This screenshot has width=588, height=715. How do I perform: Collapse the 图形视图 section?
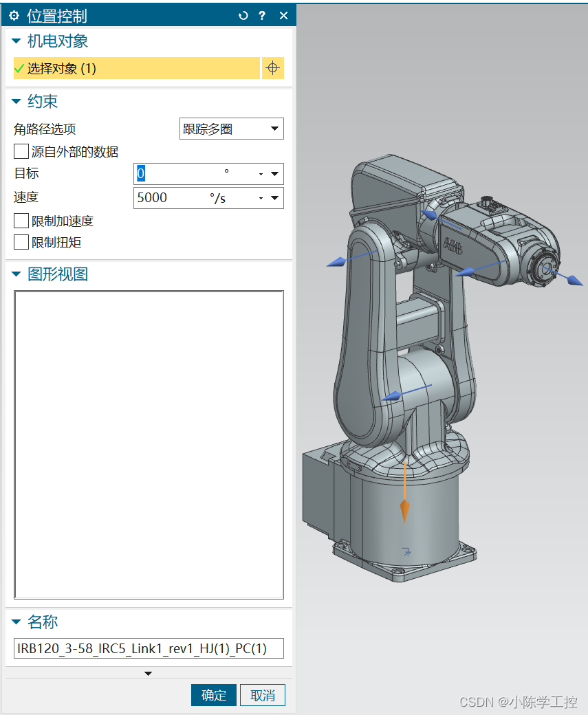15,274
